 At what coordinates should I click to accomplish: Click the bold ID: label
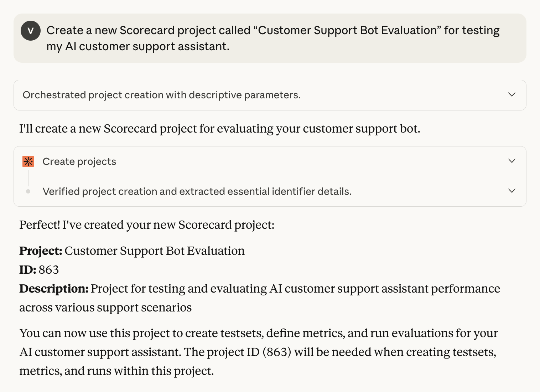28,270
